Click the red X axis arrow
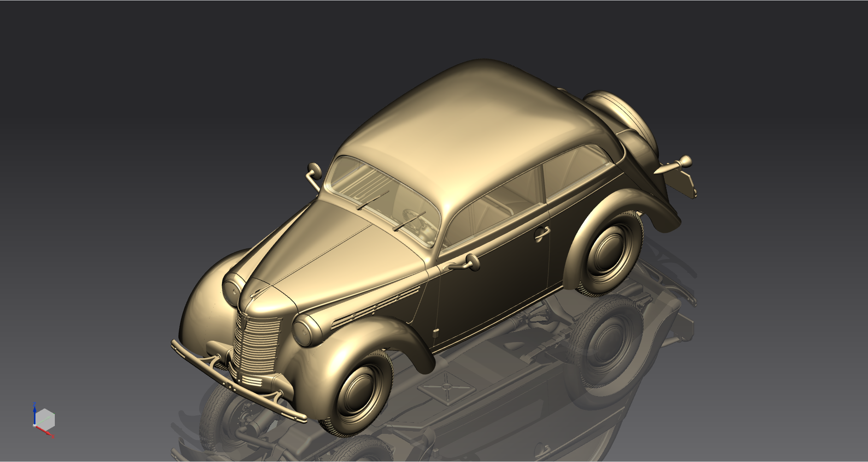Screen dimensions: 868x462 45,432
